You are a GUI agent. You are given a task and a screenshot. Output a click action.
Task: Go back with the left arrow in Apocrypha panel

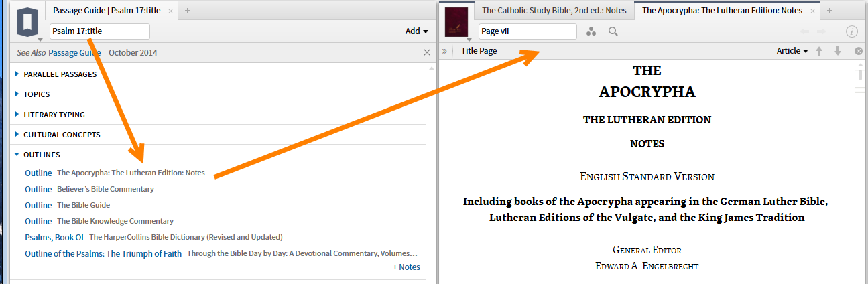805,31
